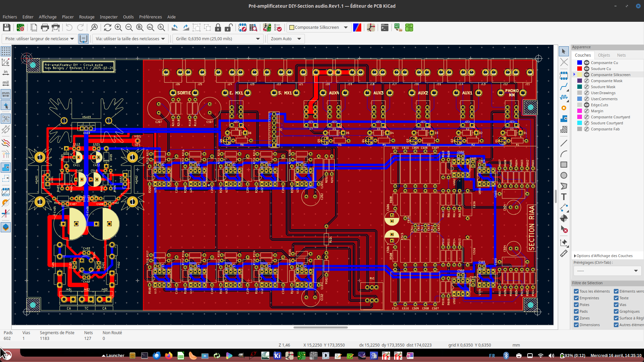Select the Add Filled Zone tool
Viewport: 644px width, 362px height.
point(564,119)
